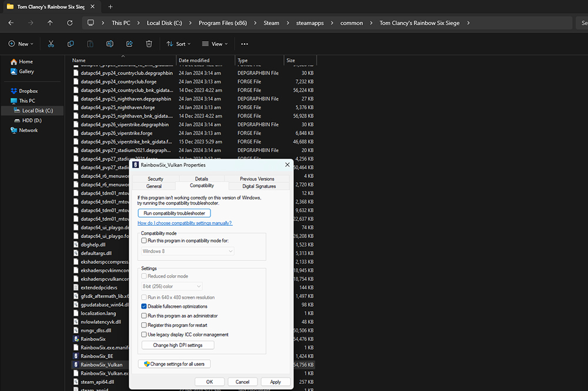Refresh the folder view
Screen dimensions: 588x391
70,23
